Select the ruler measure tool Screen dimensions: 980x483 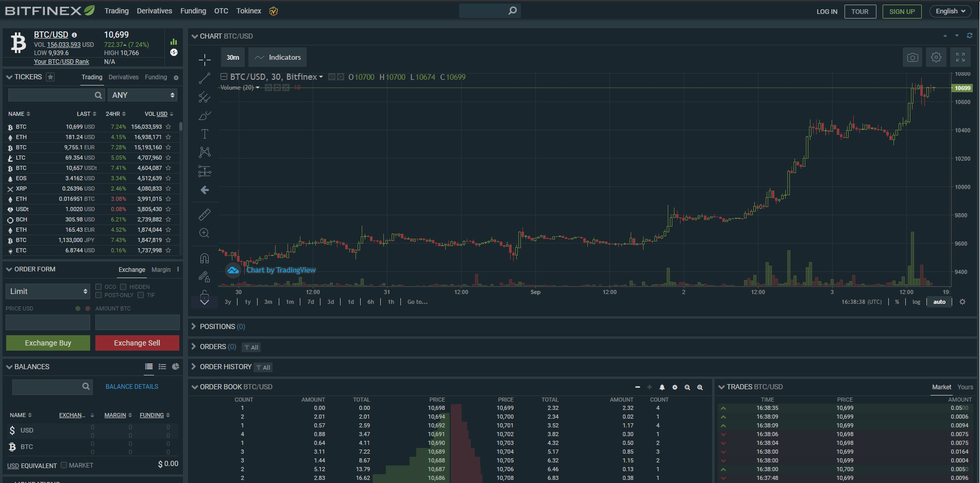point(205,214)
